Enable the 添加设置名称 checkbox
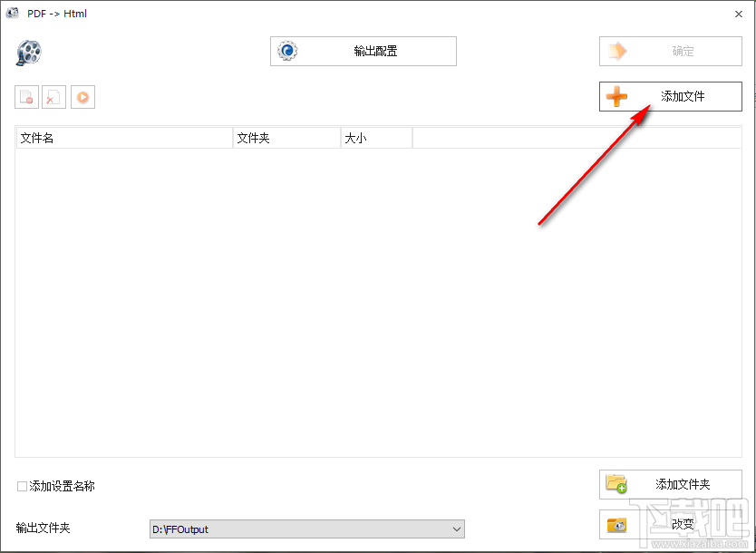This screenshot has height=553, width=756. [21, 486]
